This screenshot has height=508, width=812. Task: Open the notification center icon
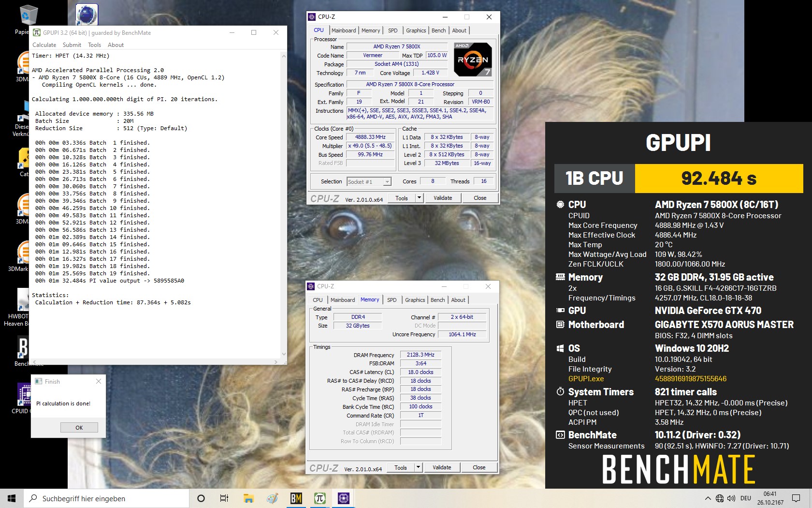pyautogui.click(x=796, y=498)
